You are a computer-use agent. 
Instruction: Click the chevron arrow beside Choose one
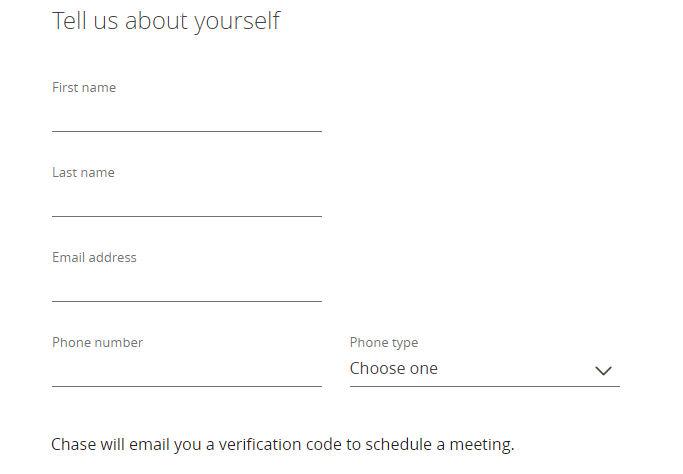(x=603, y=370)
